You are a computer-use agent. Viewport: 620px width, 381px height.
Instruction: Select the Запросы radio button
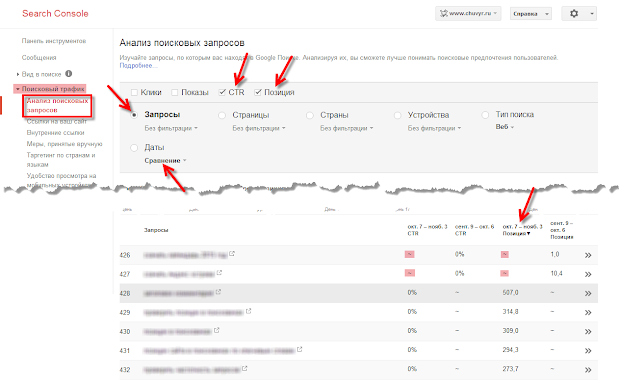[134, 115]
